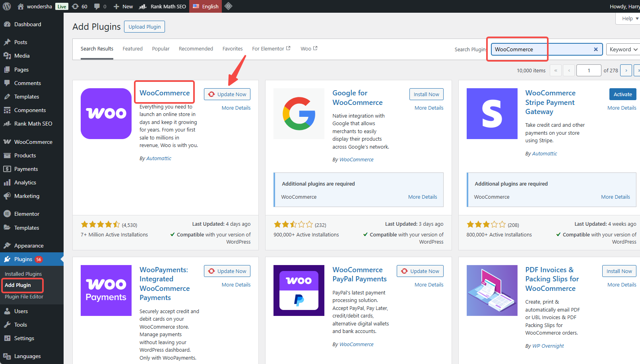Viewport: 640px width, 364px height.
Task: Open the New menu in admin bar
Action: [x=123, y=6]
